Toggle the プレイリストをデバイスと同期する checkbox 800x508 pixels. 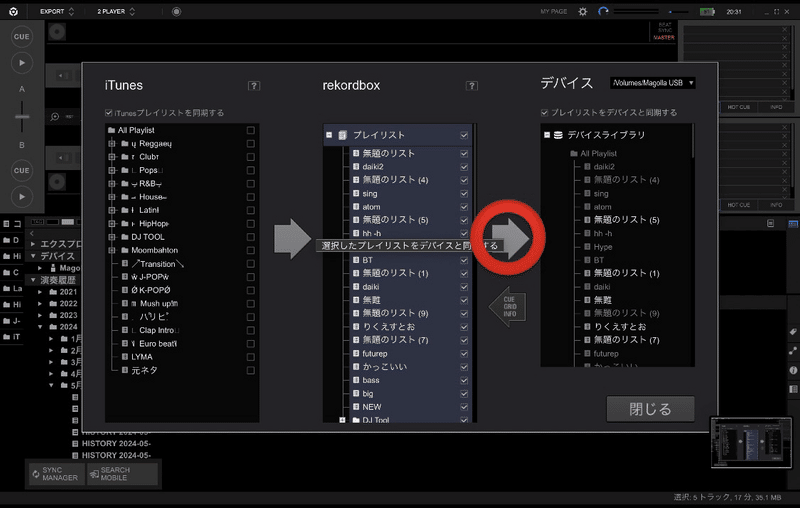pos(544,112)
